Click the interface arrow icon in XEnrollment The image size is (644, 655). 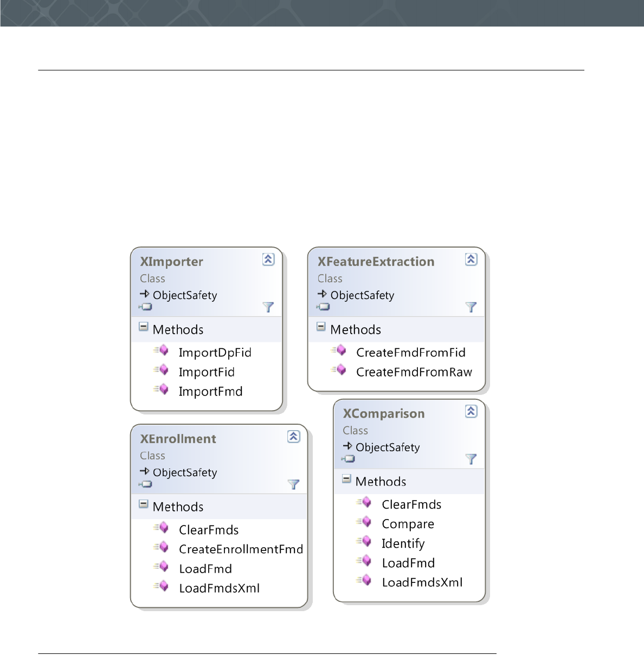point(144,471)
